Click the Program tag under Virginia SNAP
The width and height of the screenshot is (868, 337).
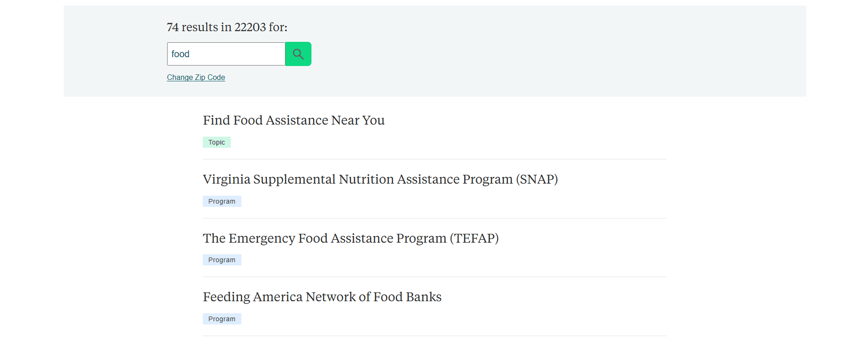pyautogui.click(x=222, y=201)
